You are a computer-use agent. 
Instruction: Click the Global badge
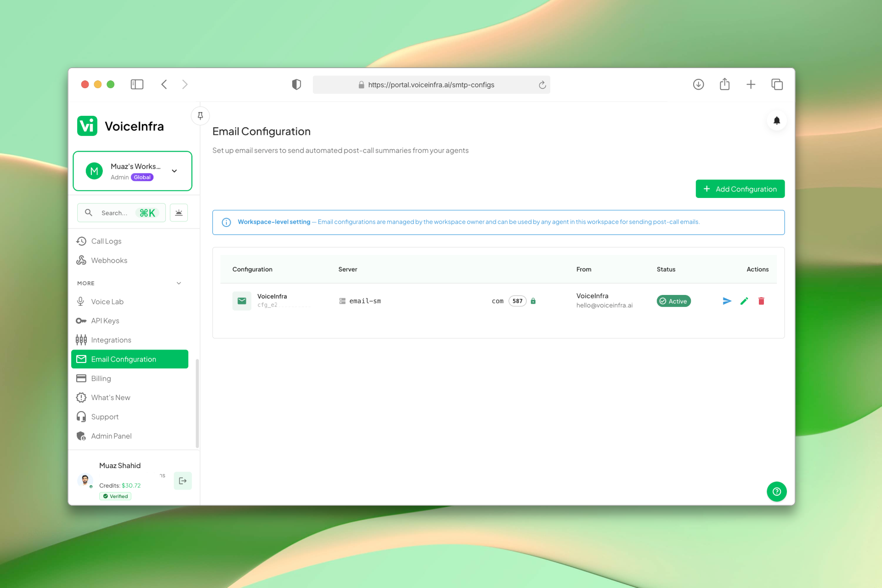tap(142, 177)
